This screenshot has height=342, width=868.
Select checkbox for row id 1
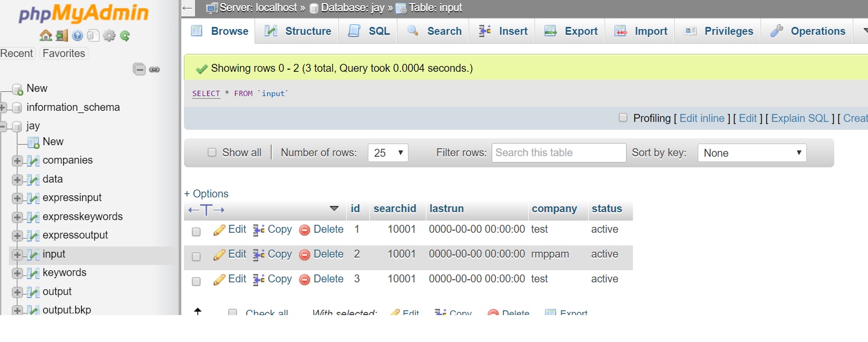(x=196, y=232)
